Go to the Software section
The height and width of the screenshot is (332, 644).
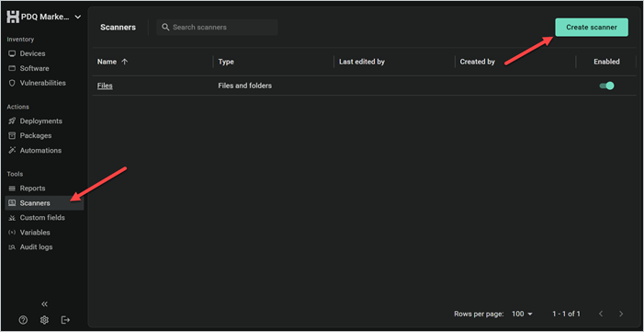(x=35, y=68)
